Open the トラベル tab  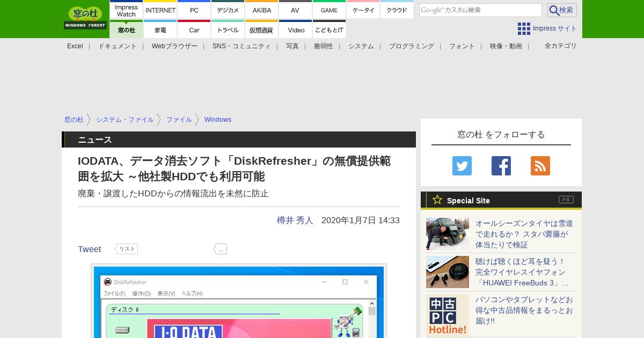pos(228,30)
